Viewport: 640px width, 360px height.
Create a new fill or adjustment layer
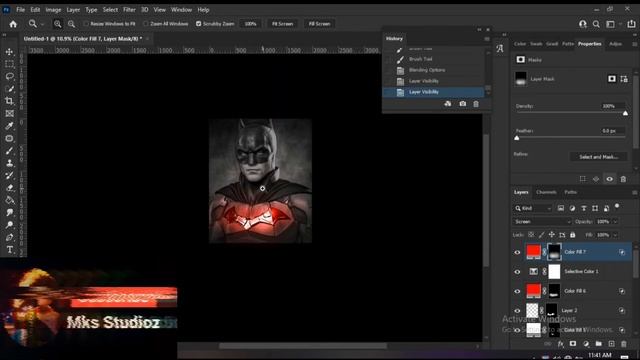pos(586,344)
